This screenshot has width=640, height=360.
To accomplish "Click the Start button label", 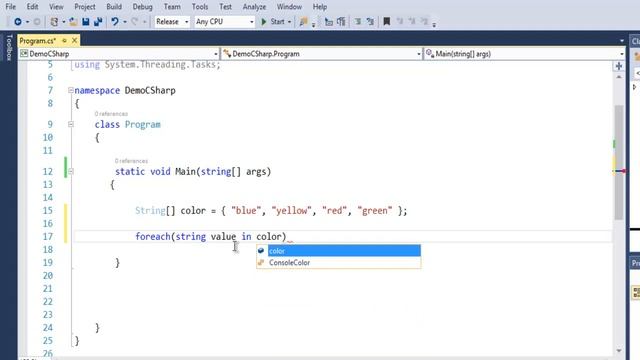I will 277,22.
